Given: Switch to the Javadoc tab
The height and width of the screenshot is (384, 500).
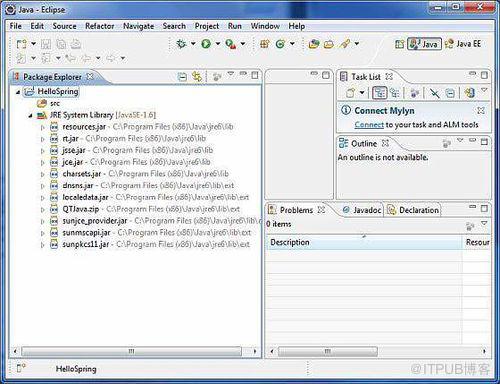Looking at the screenshot, I should click(x=361, y=210).
